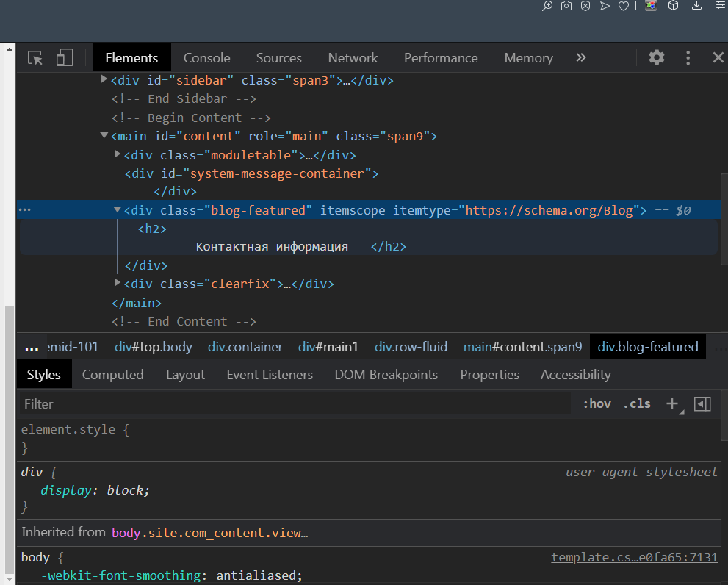Select div#main1 breadcrumb
Viewport: 728px width, 585px height.
pyautogui.click(x=328, y=347)
